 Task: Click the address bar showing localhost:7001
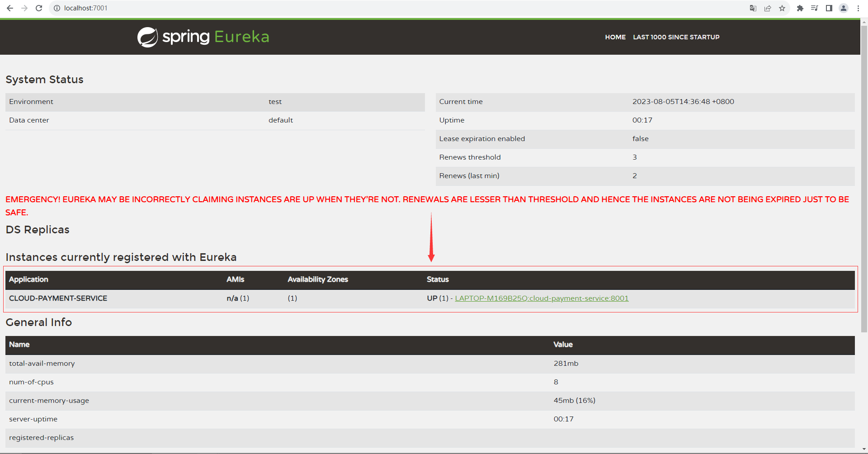[398, 8]
